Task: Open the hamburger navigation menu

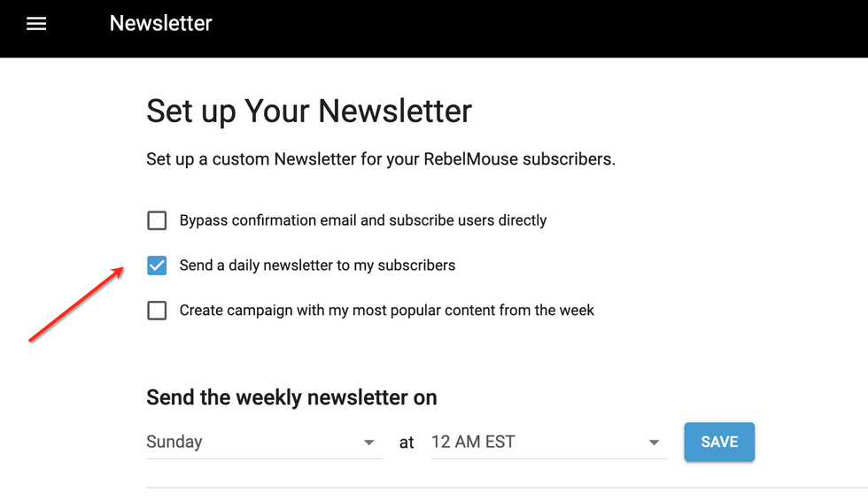Action: tap(36, 24)
